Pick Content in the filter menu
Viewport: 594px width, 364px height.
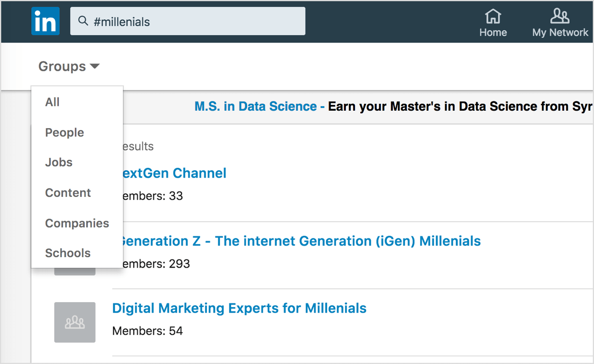pyautogui.click(x=68, y=193)
